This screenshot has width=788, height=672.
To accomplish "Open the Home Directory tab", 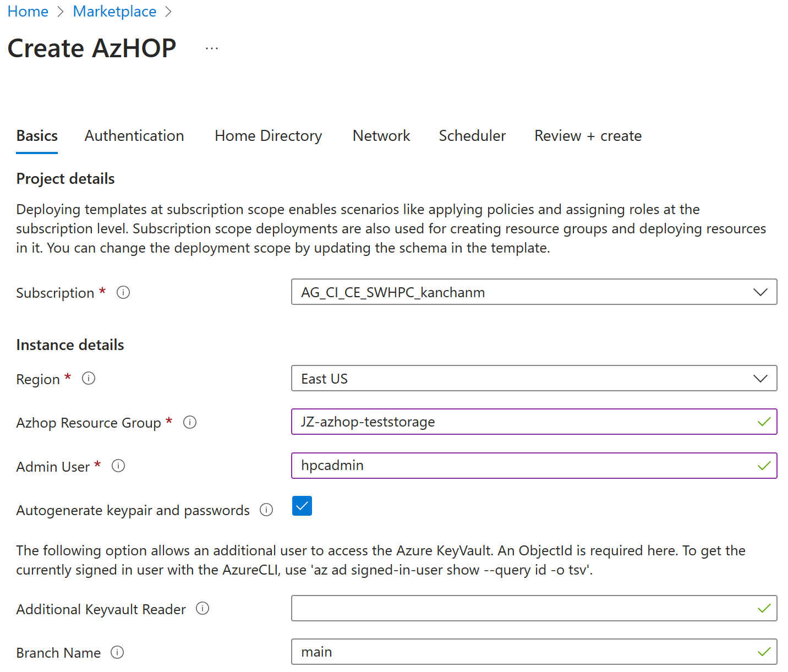I will tap(269, 136).
